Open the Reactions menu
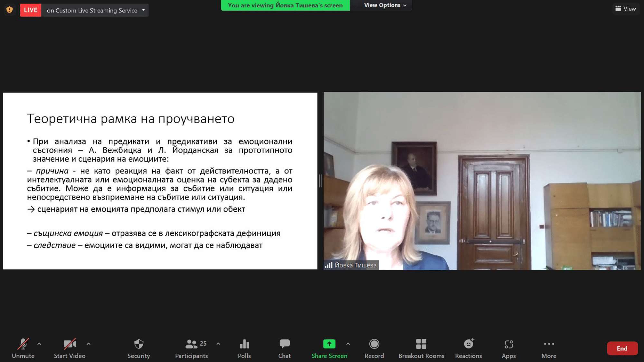Image resolution: width=644 pixels, height=362 pixels. 468,344
